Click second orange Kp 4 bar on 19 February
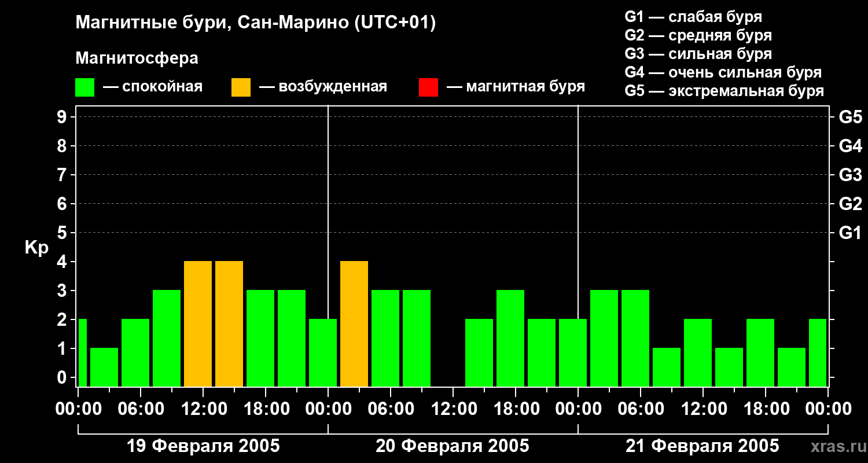 point(229,324)
